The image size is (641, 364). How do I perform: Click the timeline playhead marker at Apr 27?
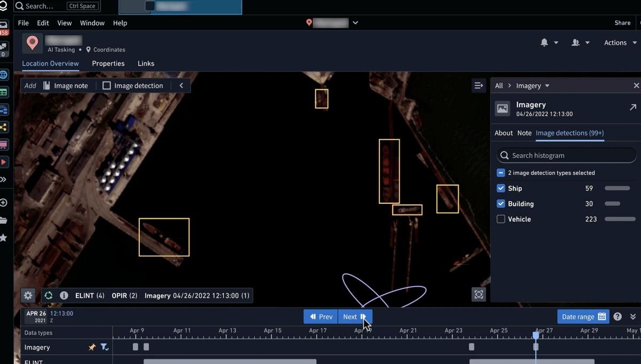[x=536, y=335]
